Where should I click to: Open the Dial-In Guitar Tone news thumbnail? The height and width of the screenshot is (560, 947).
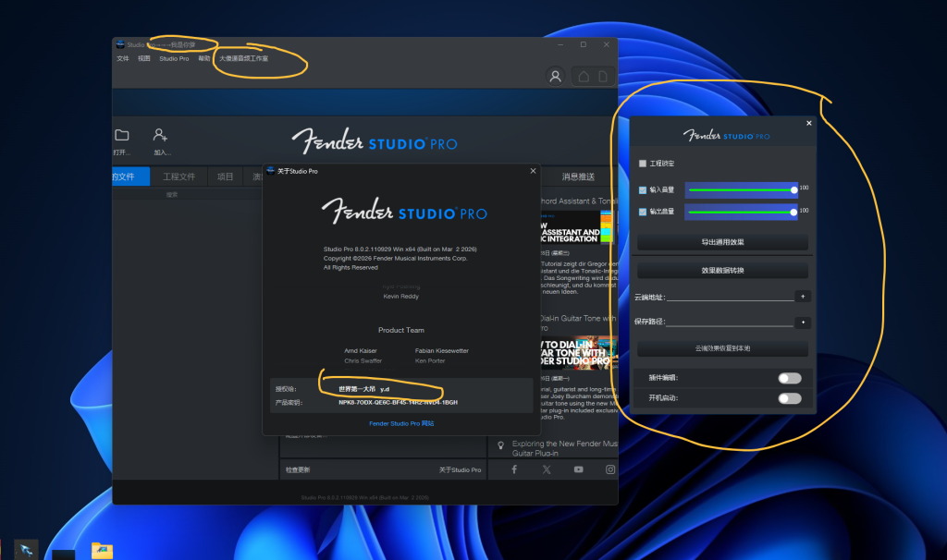[x=579, y=353]
